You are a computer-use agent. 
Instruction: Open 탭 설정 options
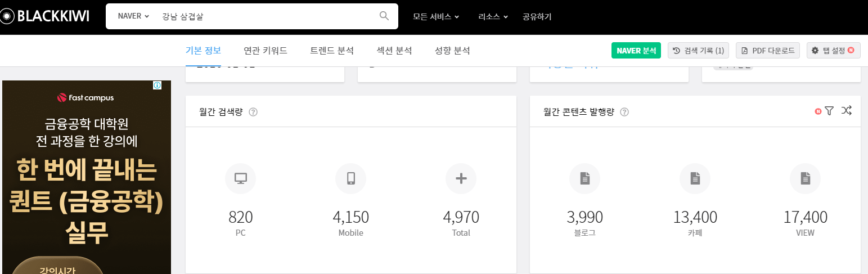tap(833, 50)
